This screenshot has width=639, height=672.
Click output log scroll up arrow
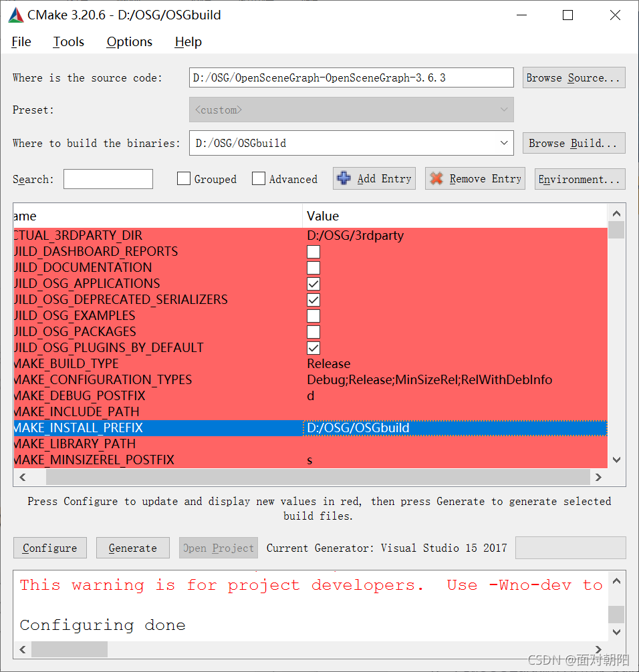(x=616, y=581)
